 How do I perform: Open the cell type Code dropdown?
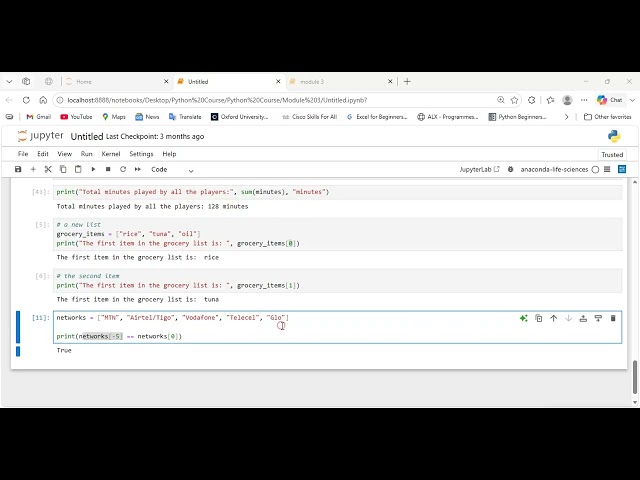point(172,169)
